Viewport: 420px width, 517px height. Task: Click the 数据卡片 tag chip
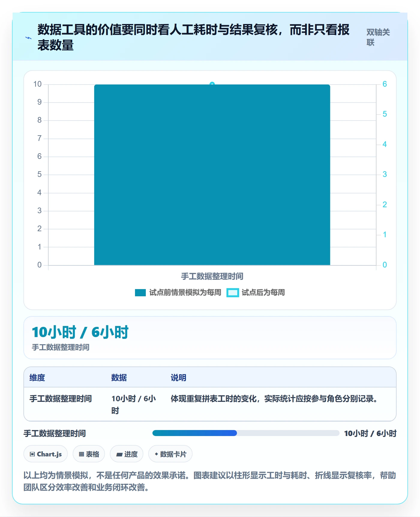(170, 454)
